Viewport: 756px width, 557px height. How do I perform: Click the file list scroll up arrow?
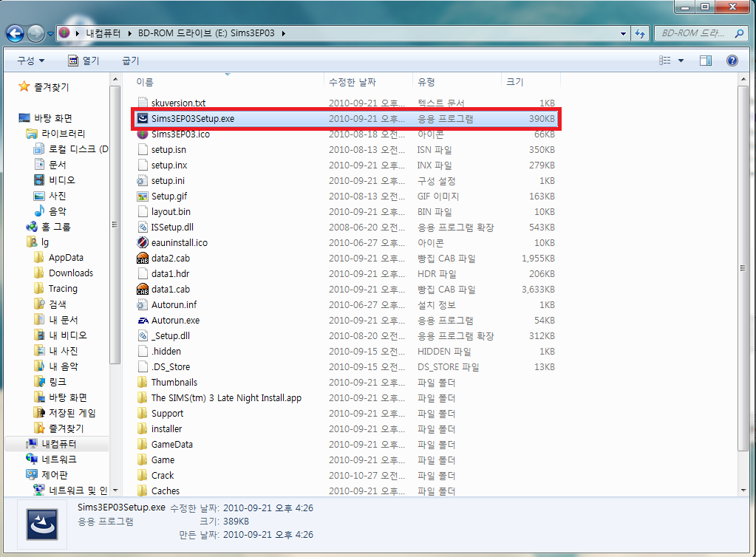[x=743, y=79]
